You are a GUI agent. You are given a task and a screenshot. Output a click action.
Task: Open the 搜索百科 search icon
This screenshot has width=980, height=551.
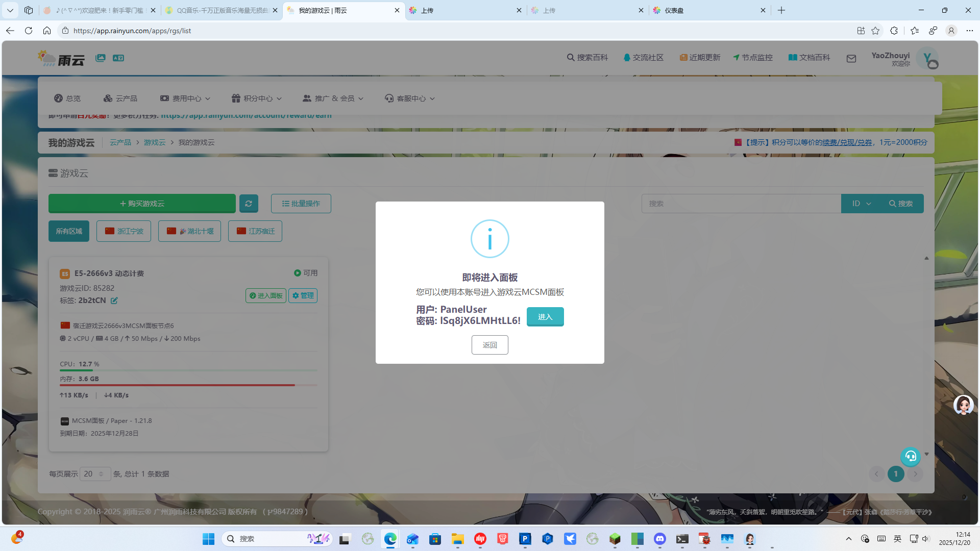click(587, 57)
